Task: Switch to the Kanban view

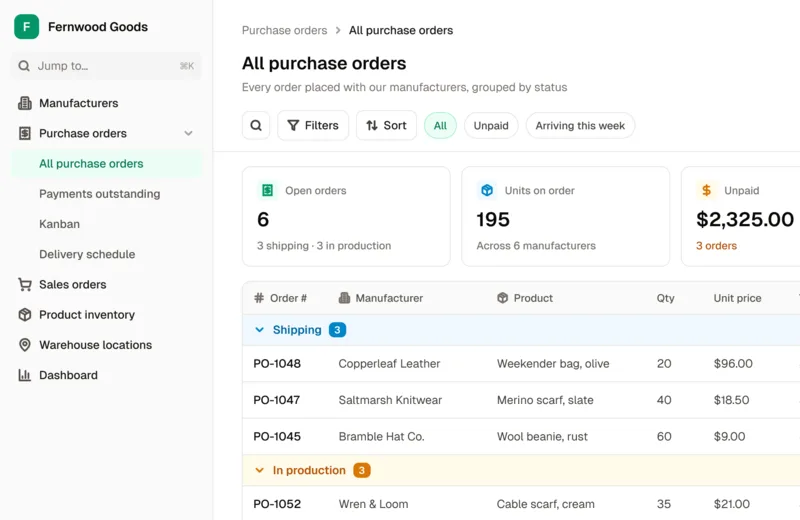Action: point(59,224)
